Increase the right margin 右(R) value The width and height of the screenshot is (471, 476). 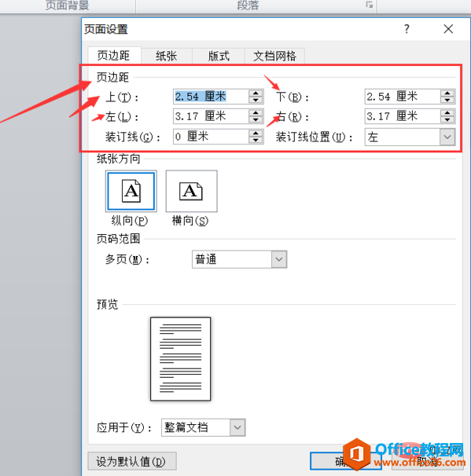click(447, 113)
